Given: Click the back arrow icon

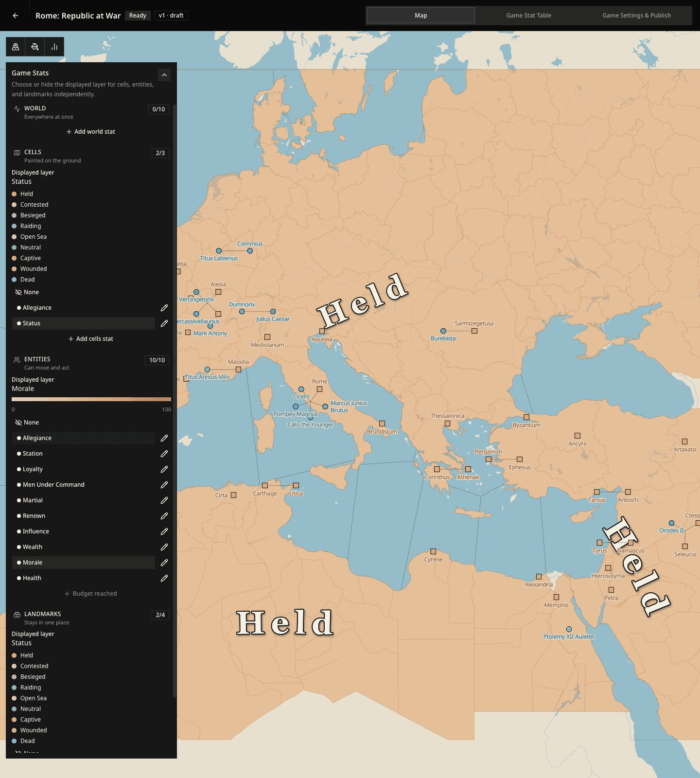Looking at the screenshot, I should (16, 16).
